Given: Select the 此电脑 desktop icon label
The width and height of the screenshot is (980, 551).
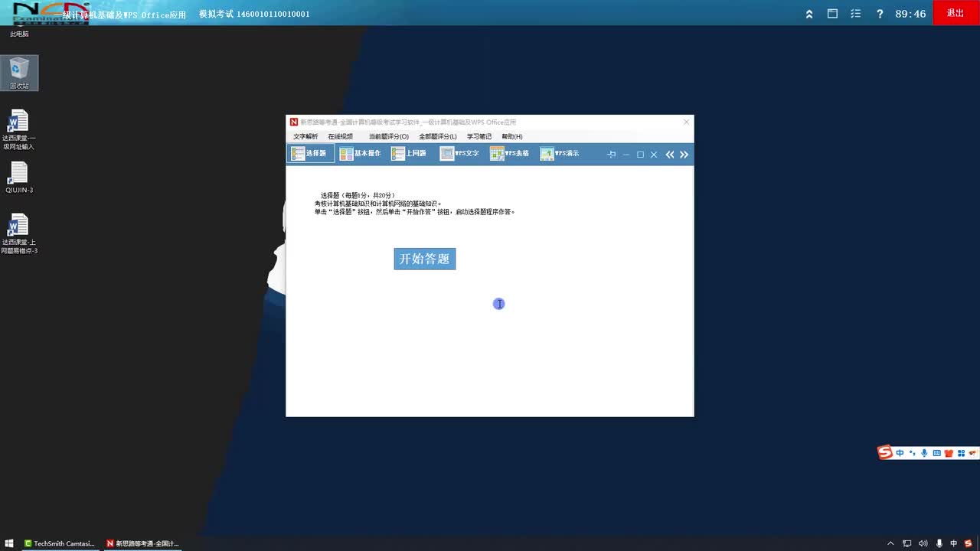Looking at the screenshot, I should [19, 34].
